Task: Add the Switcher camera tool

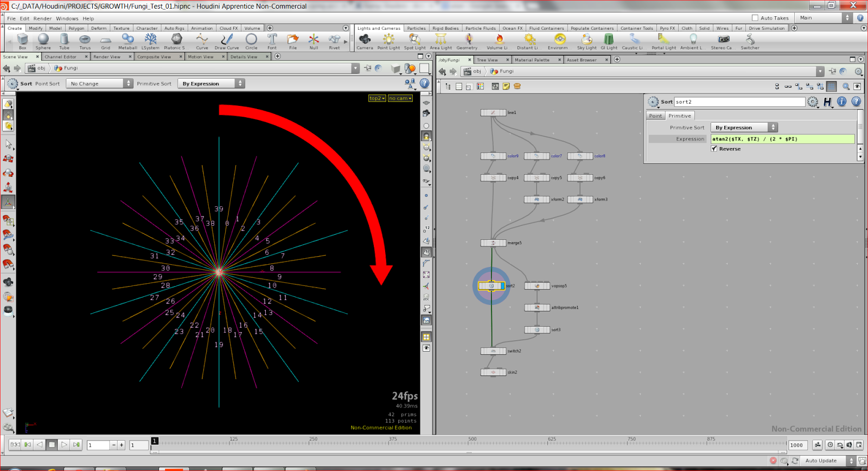Action: 750,41
